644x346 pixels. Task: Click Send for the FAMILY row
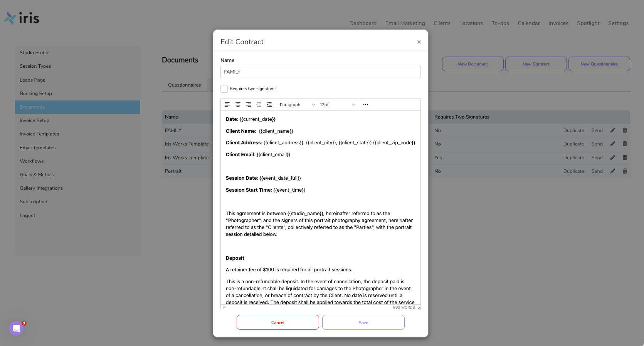pos(597,130)
